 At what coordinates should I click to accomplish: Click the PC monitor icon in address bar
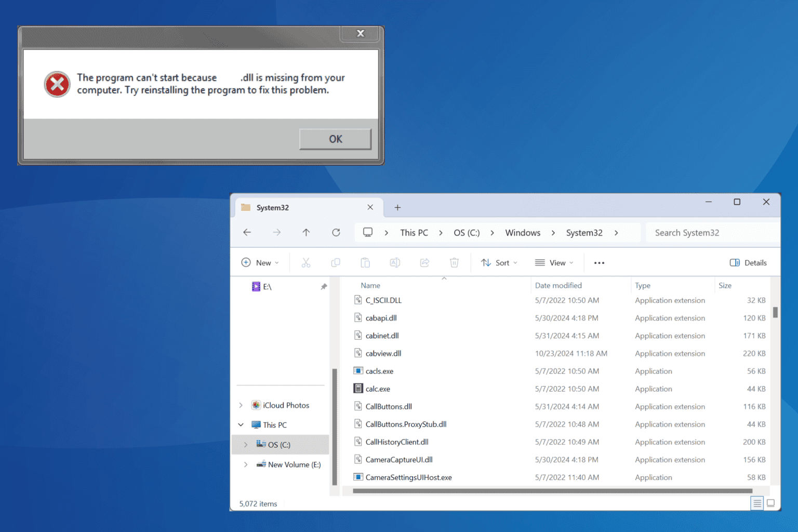pos(368,232)
